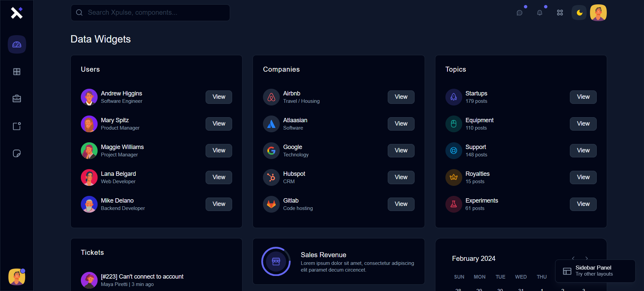Click the Sales Revenue progress ring
Image resolution: width=644 pixels, height=291 pixels.
pyautogui.click(x=276, y=262)
